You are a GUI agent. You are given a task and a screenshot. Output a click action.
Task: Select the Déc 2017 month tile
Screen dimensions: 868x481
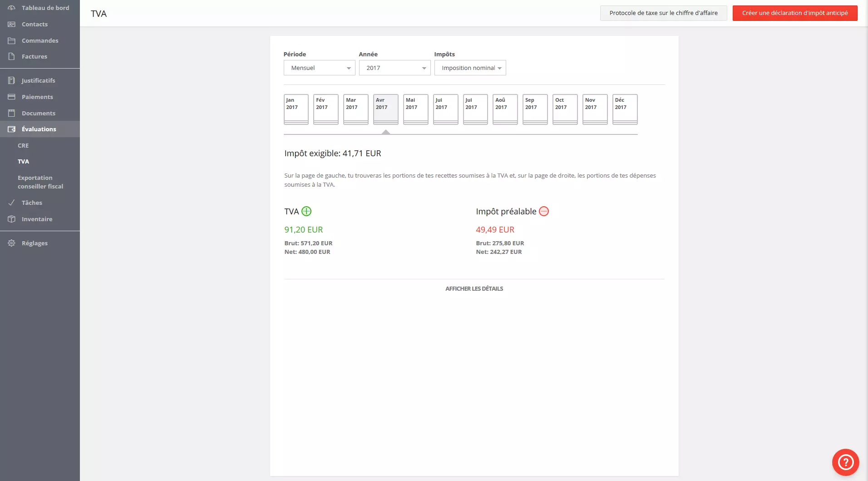pos(625,109)
